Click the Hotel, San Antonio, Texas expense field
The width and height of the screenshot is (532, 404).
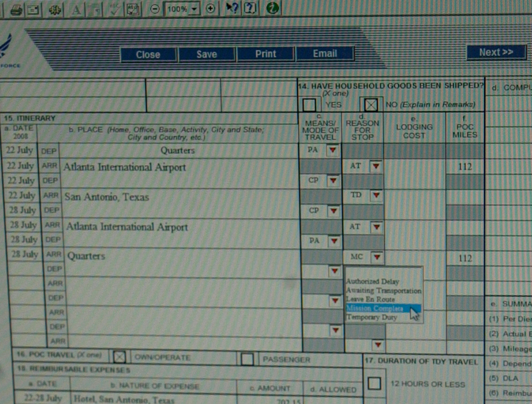point(154,399)
